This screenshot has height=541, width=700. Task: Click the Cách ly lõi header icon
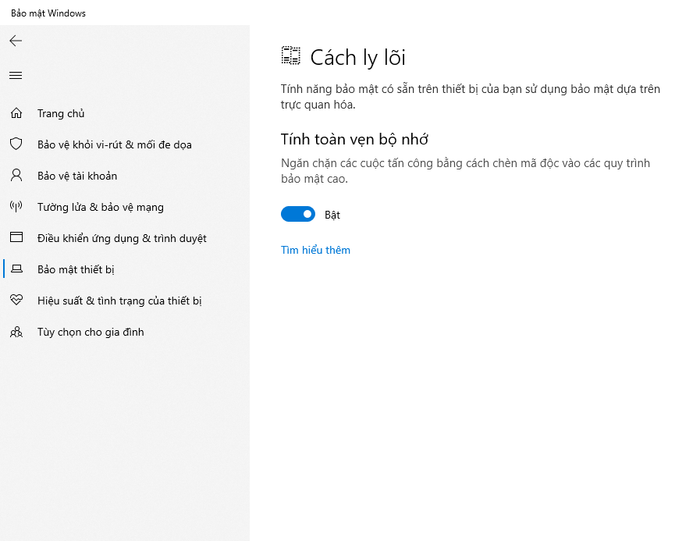(x=291, y=56)
